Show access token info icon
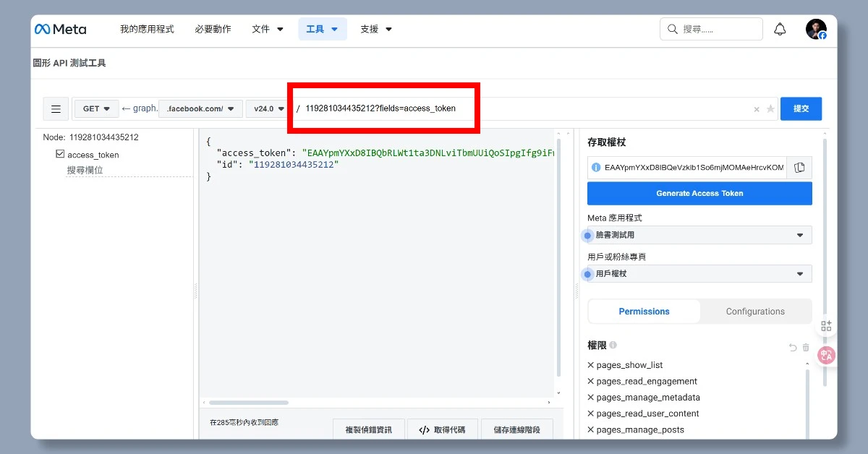 596,168
